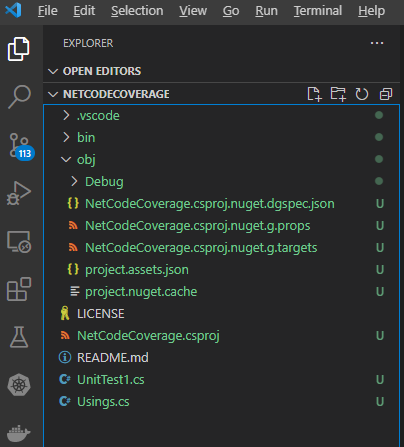
Task: Click the XML feed icon beside NetCodeCoverage.csproj.nuget.g.props
Action: [73, 226]
